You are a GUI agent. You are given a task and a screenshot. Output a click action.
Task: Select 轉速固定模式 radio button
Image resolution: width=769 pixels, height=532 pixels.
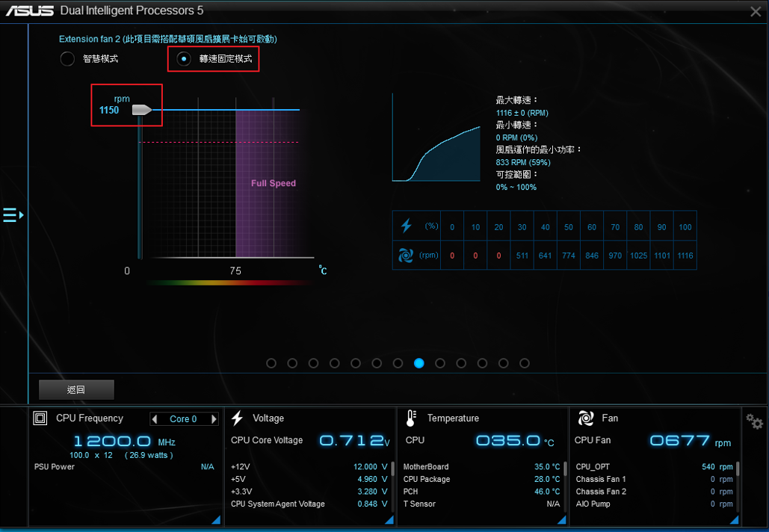183,59
